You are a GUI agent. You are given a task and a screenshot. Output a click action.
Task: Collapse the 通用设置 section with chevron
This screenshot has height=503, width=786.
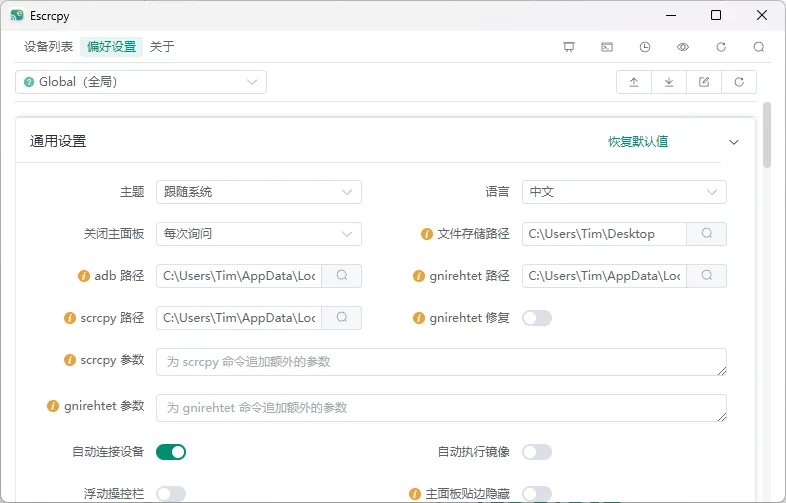(x=733, y=142)
